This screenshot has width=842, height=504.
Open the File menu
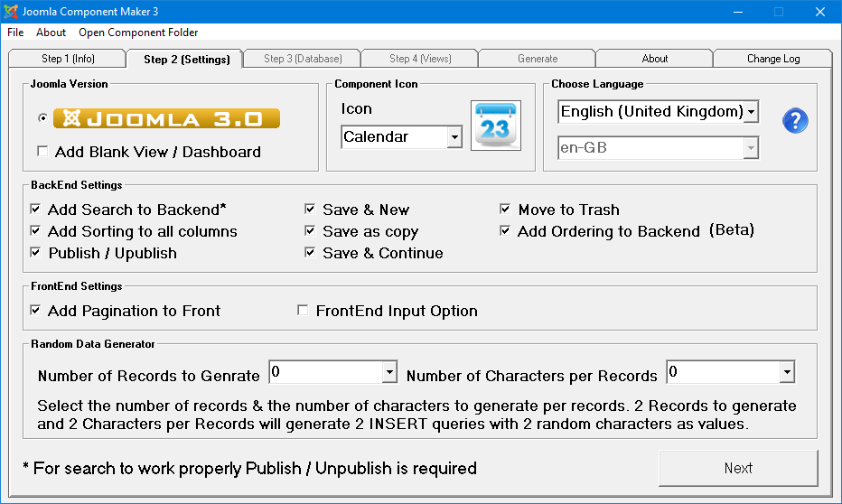15,33
